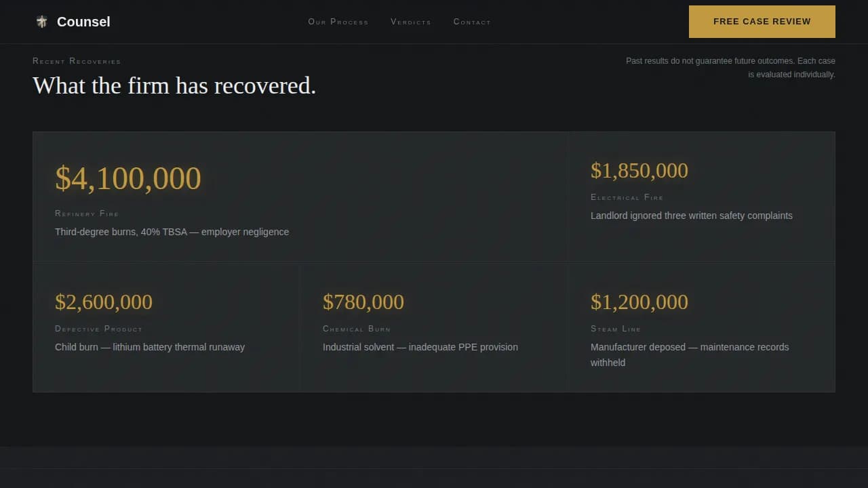Open the Verdicts navigation item
This screenshot has height=488, width=868.
[x=411, y=22]
